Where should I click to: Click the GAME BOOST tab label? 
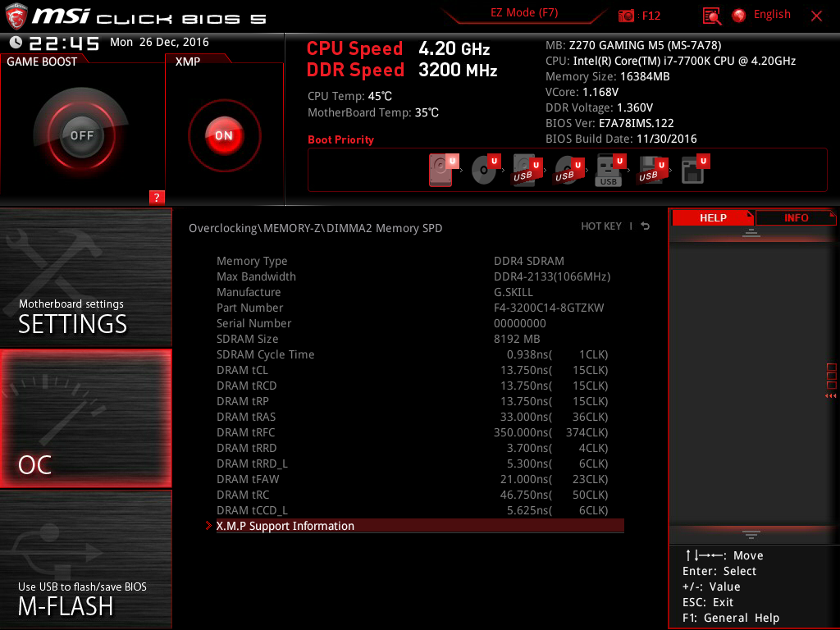tap(42, 62)
